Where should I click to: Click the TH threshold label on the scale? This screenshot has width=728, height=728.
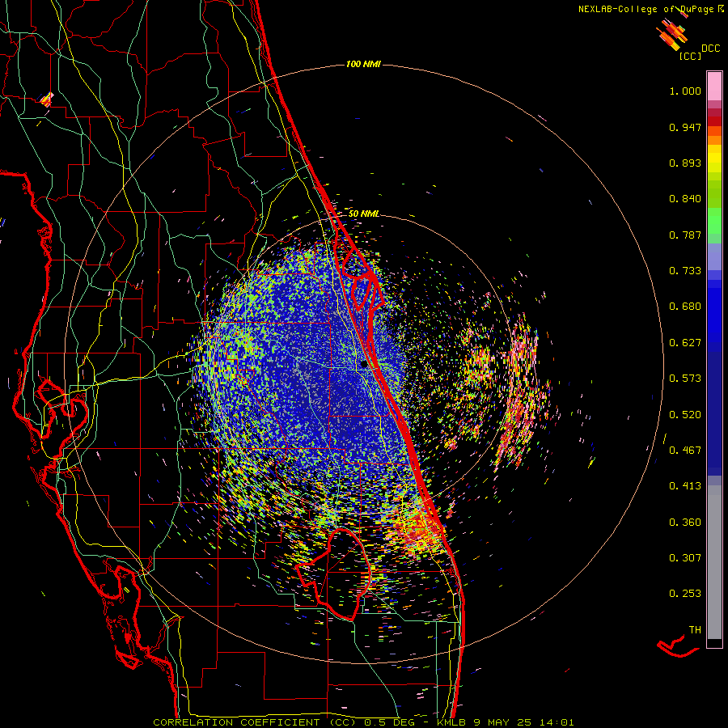[x=695, y=630]
